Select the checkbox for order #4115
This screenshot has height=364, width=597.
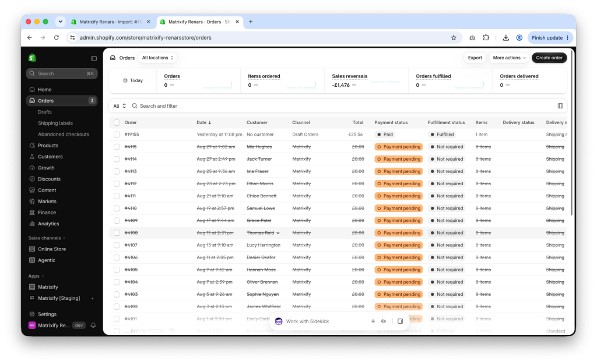click(x=117, y=147)
